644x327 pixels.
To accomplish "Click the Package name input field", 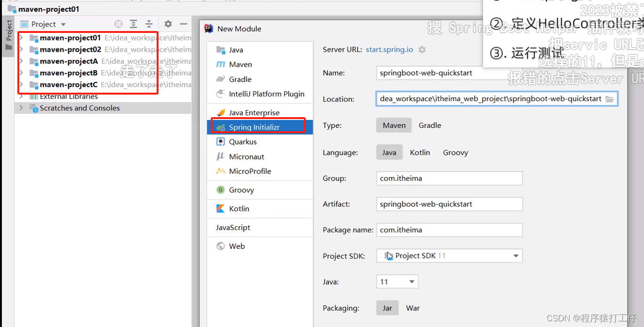I will pos(450,230).
